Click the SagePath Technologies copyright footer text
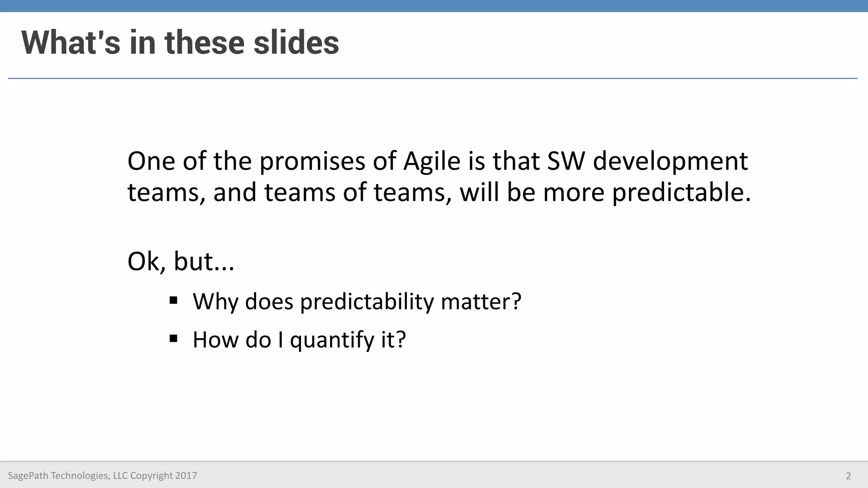Viewport: 868px width, 488px height. point(103,476)
